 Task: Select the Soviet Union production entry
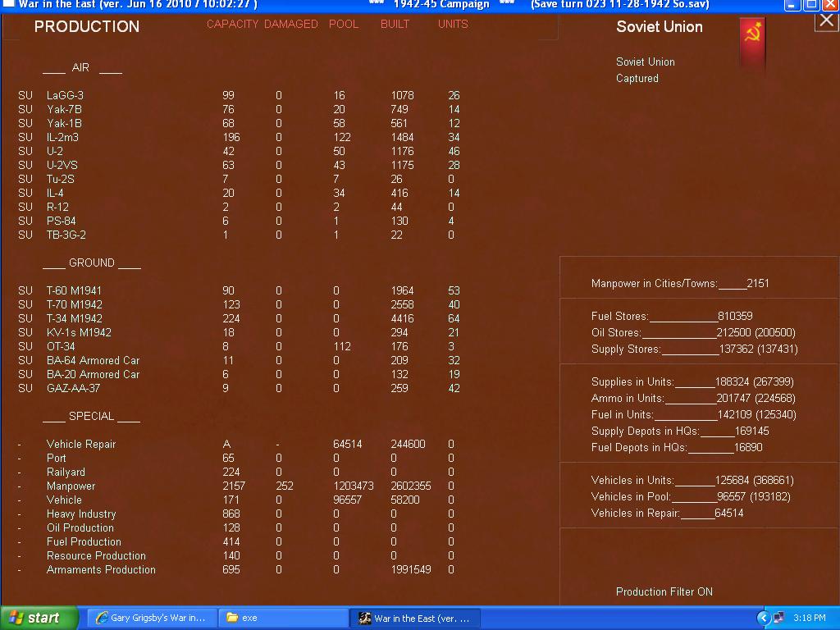tap(646, 62)
